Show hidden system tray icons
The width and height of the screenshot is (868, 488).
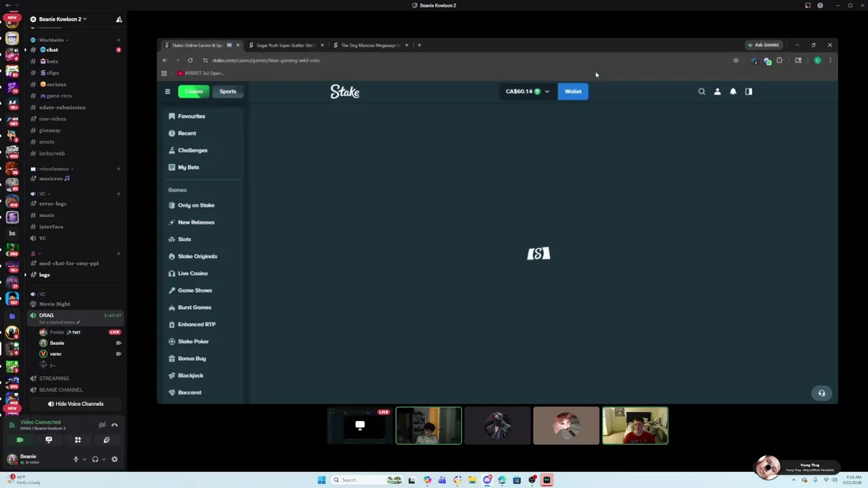(x=793, y=480)
